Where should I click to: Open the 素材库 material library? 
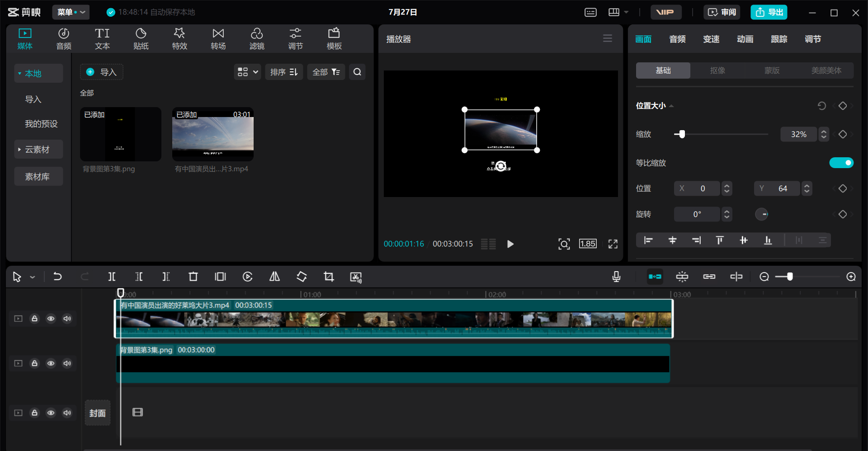pos(38,176)
